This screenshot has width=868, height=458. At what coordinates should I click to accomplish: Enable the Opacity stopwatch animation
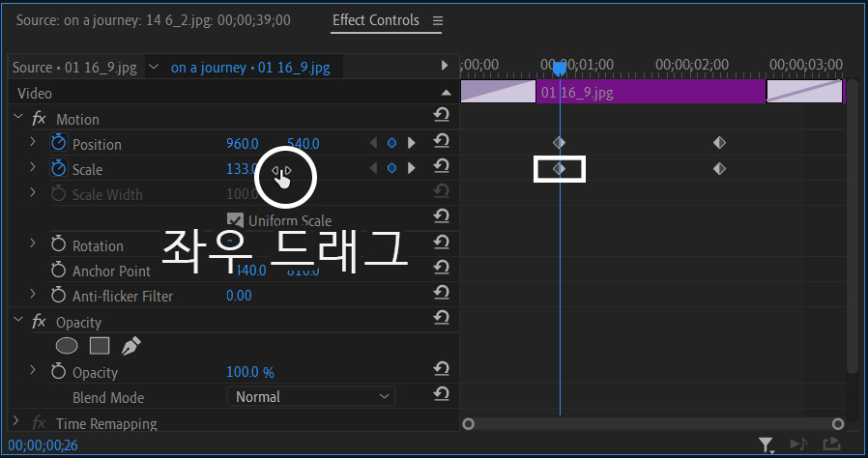coord(58,371)
